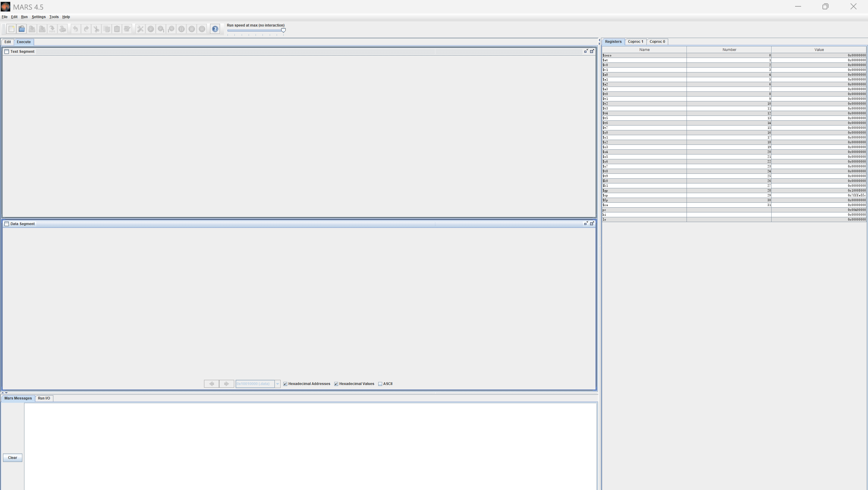Click the Run program play icon
The height and width of the screenshot is (490, 868).
151,29
